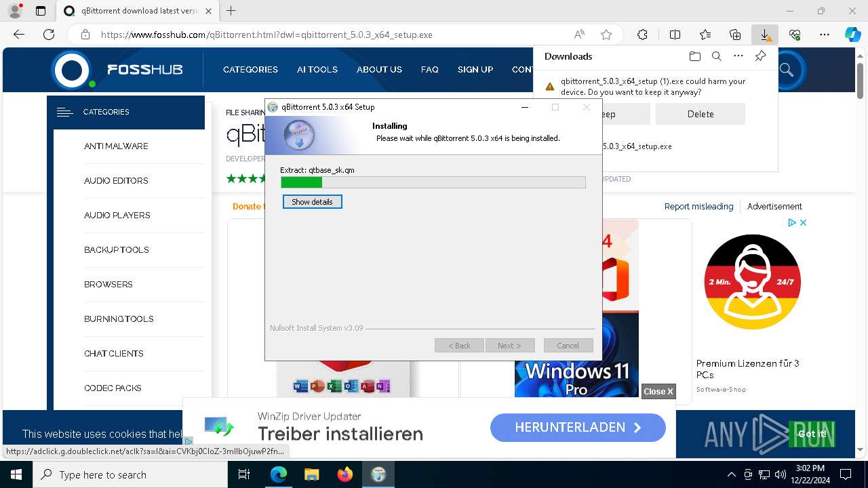Click HERUNTERLADEN ad button
The width and height of the screenshot is (868, 488).
coord(578,428)
